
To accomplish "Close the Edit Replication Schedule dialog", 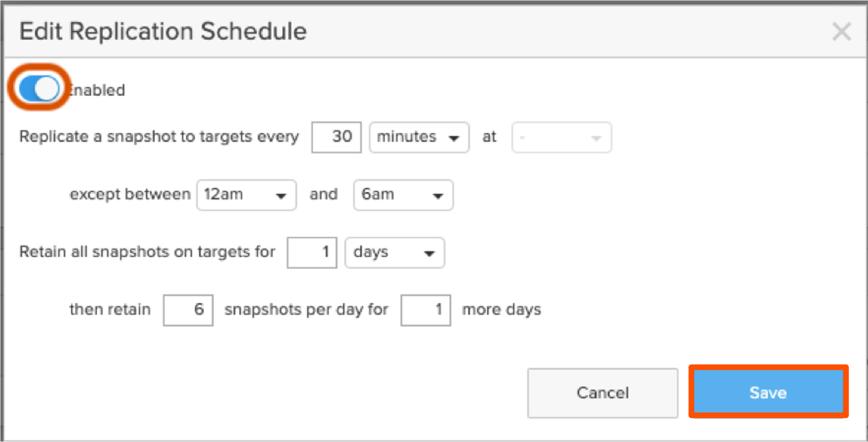I will (842, 32).
